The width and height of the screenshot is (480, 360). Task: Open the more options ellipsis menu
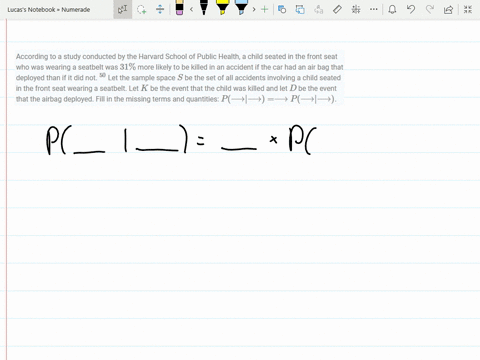(374, 9)
